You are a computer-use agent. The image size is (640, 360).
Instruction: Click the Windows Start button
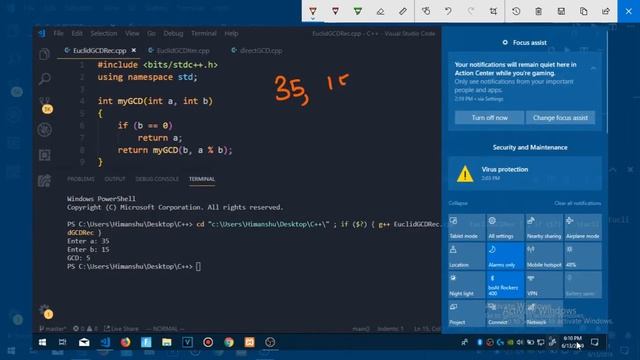42,342
